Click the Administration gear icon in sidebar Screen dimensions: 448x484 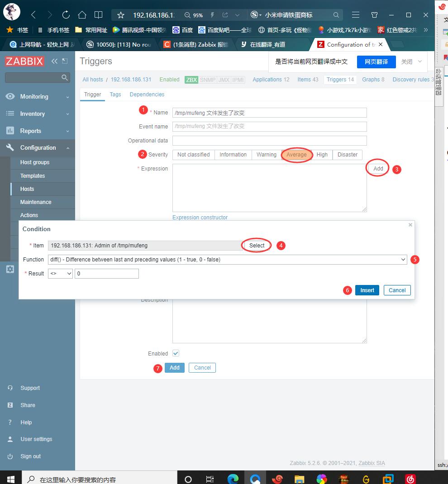click(x=10, y=269)
